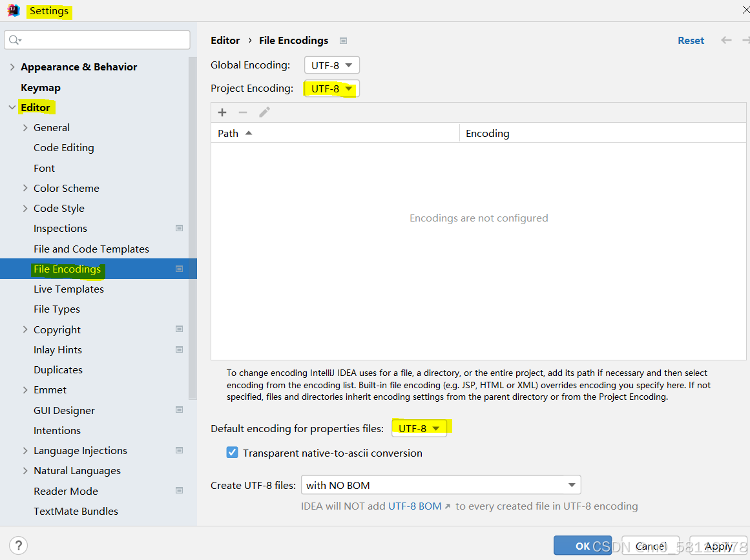
Task: Open the Create UTF-8 files combo box
Action: pos(441,485)
